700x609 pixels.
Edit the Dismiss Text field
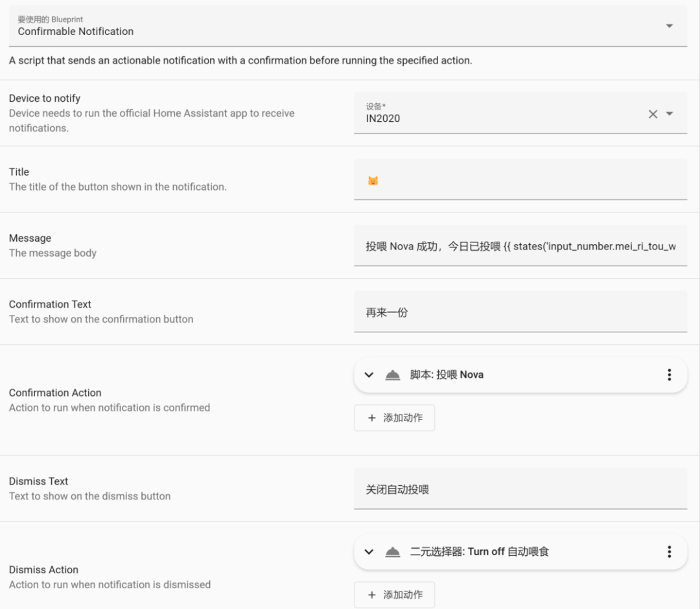pos(520,489)
